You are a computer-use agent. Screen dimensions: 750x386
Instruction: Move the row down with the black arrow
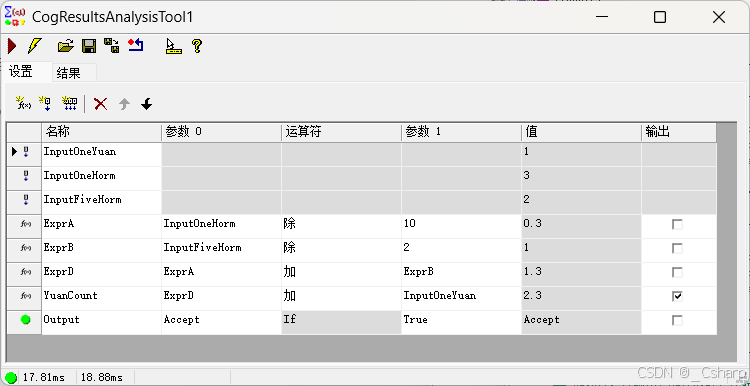tap(147, 104)
